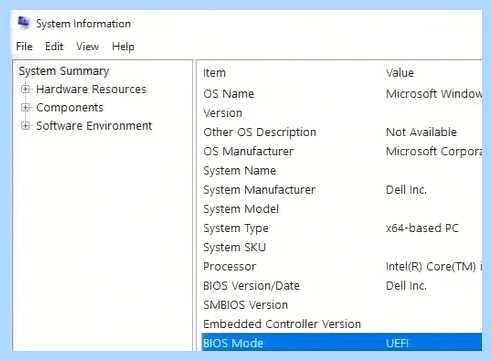Select the Processor row
This screenshot has height=361, width=492.
click(342, 266)
